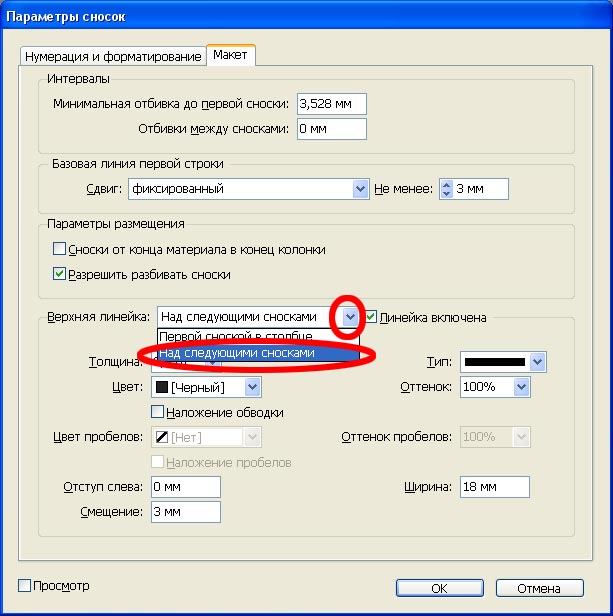
Task: Open the Цвет [Черный] dropdown
Action: pos(253,387)
